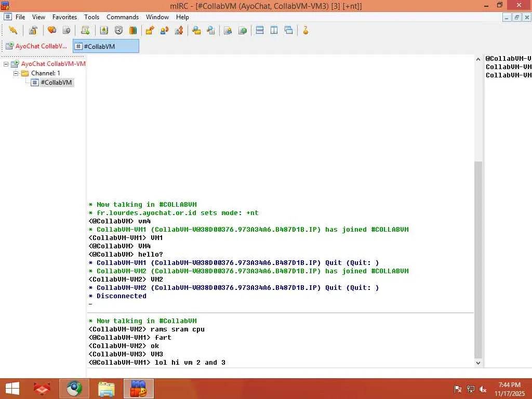This screenshot has height=399, width=532.
Task: Open the Help menu
Action: (182, 17)
